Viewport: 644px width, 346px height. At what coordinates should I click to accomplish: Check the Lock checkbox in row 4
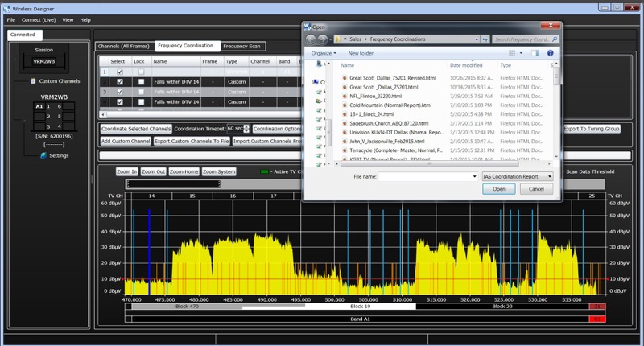tap(142, 102)
